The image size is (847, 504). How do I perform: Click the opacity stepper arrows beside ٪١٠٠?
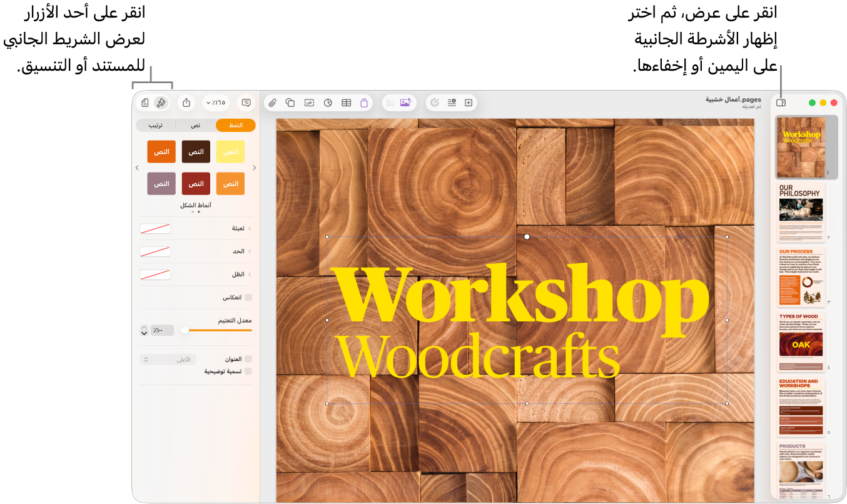pyautogui.click(x=144, y=330)
